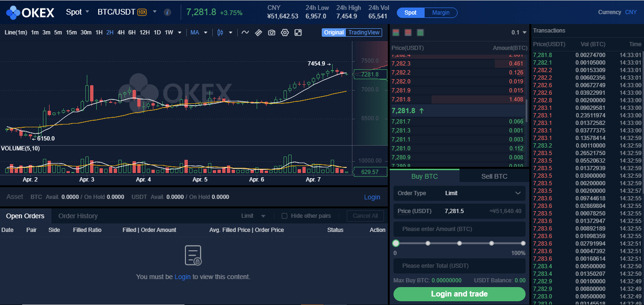This screenshot has width=644, height=305.
Task: Click the OKEX logo
Action: point(30,12)
